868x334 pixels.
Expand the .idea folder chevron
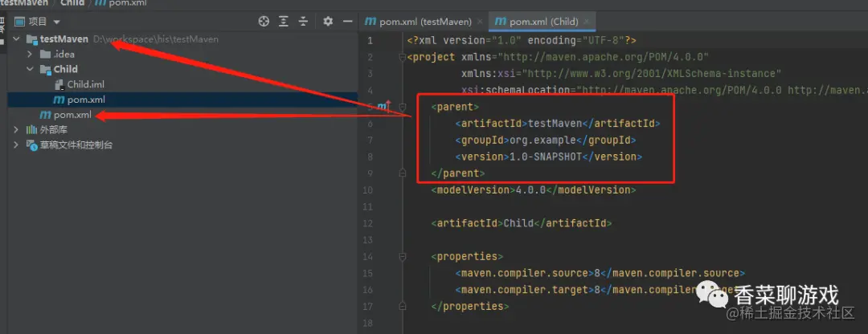click(x=31, y=54)
